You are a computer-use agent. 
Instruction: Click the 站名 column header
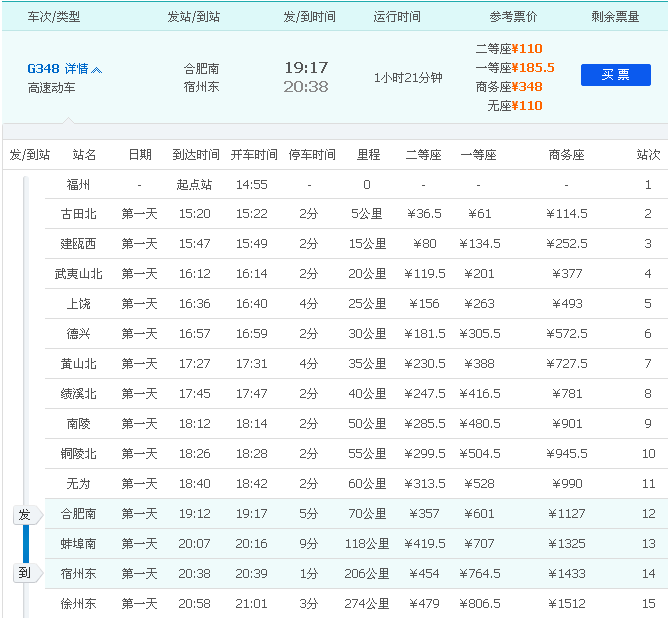(x=84, y=154)
